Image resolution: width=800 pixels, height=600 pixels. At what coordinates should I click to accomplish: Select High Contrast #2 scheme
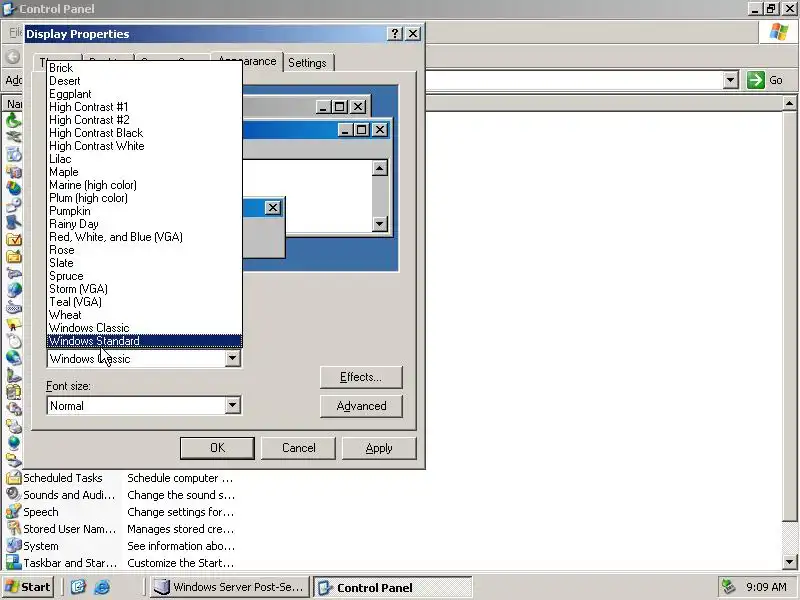click(x=144, y=120)
